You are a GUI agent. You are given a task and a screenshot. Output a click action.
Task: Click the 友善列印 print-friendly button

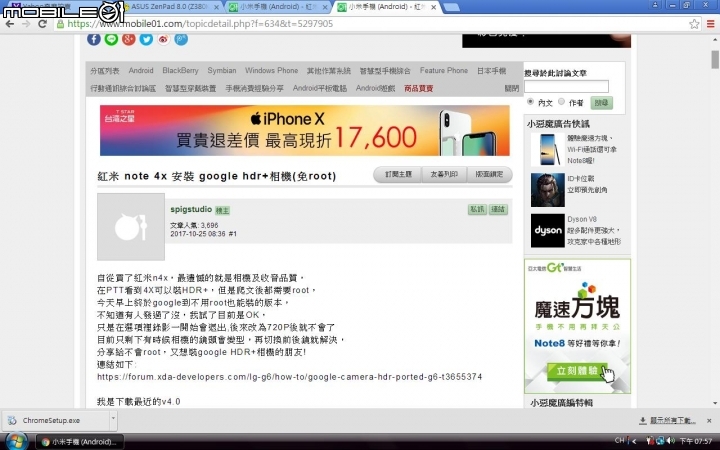[444, 174]
